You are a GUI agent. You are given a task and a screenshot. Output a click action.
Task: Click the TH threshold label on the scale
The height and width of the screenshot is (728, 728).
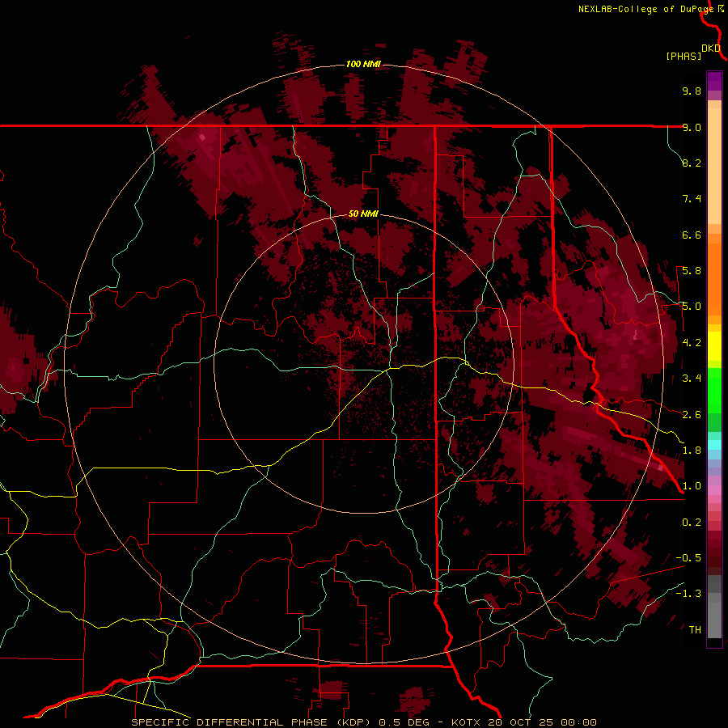pyautogui.click(x=695, y=630)
